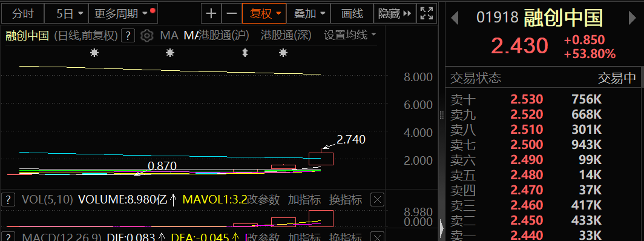Open chart settings gear icon
The height and width of the screenshot is (241, 644).
(x=146, y=36)
